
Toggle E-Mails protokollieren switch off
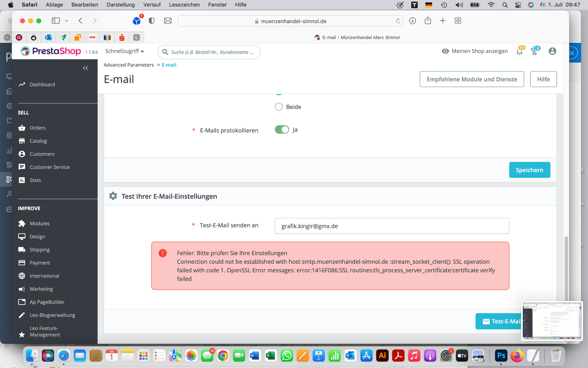pos(282,130)
